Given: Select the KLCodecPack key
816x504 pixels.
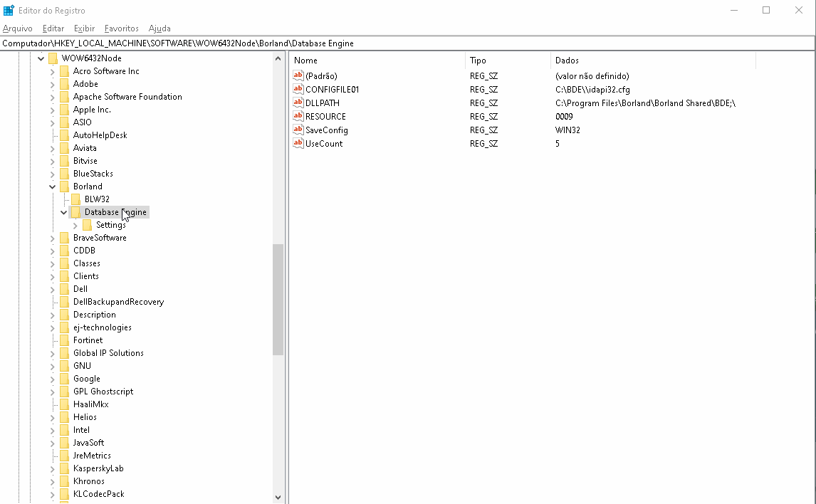Looking at the screenshot, I should coord(99,494).
